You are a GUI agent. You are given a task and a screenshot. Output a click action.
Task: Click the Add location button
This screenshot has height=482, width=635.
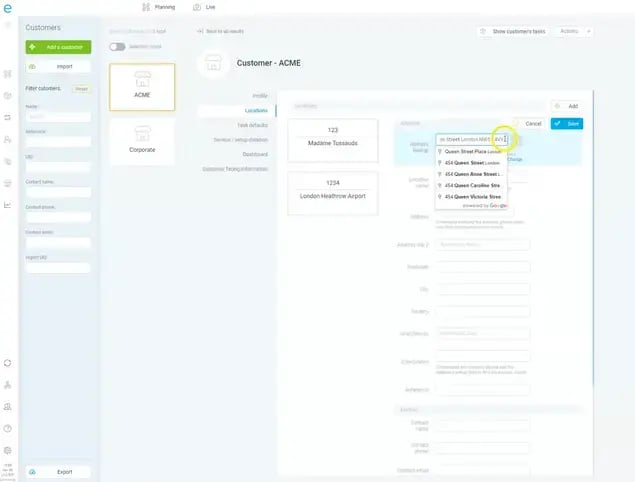pos(567,106)
